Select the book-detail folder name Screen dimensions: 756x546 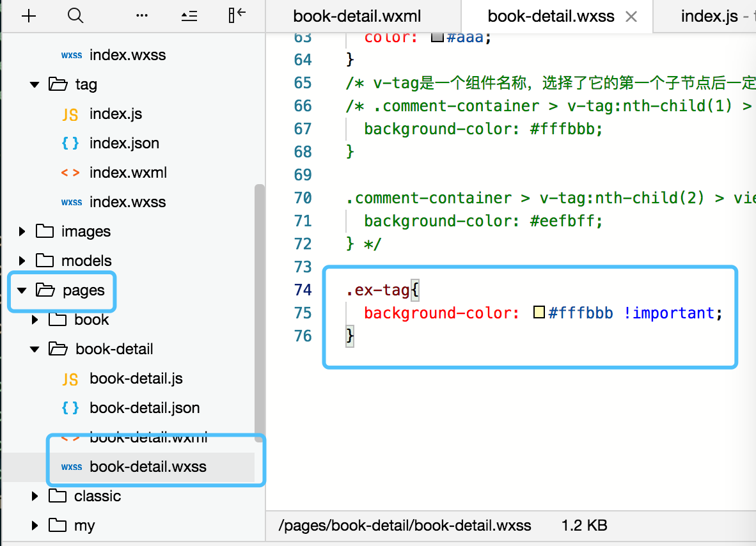pos(114,349)
